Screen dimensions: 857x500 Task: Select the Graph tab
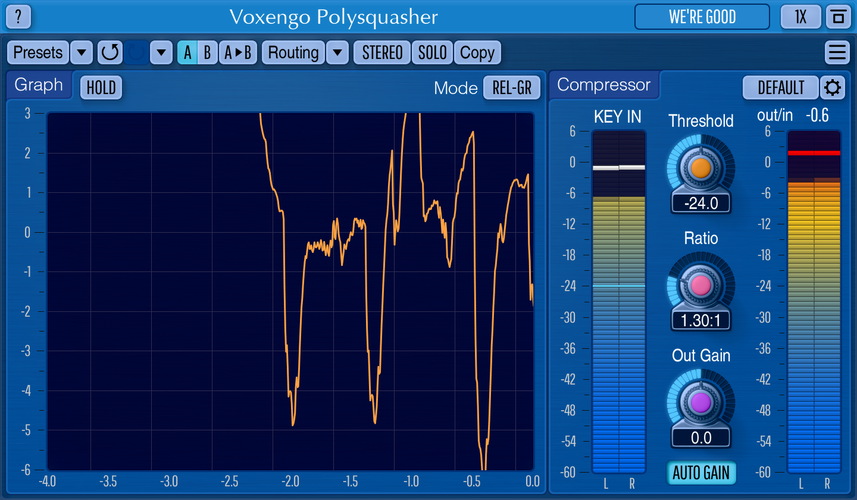pos(39,85)
